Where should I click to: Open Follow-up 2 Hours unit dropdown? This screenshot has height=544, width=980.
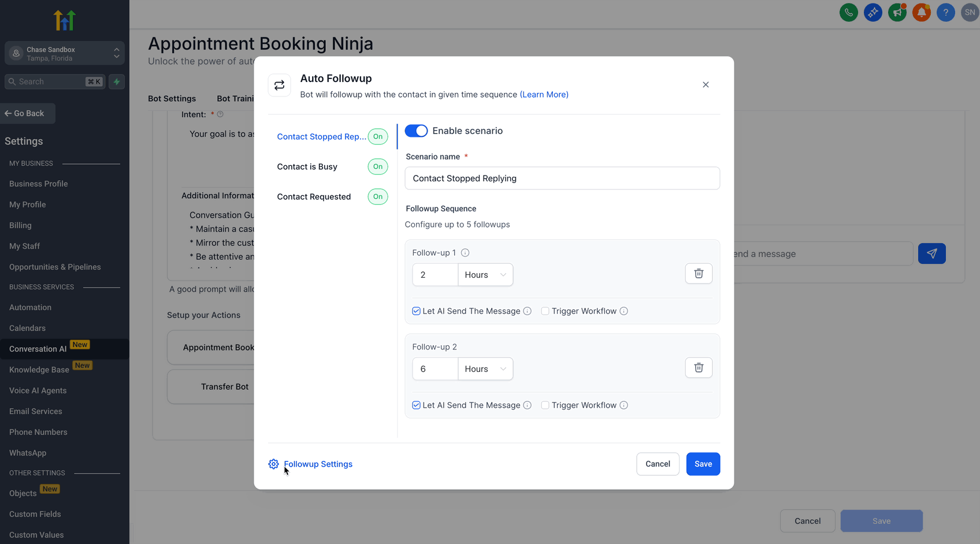(x=485, y=369)
